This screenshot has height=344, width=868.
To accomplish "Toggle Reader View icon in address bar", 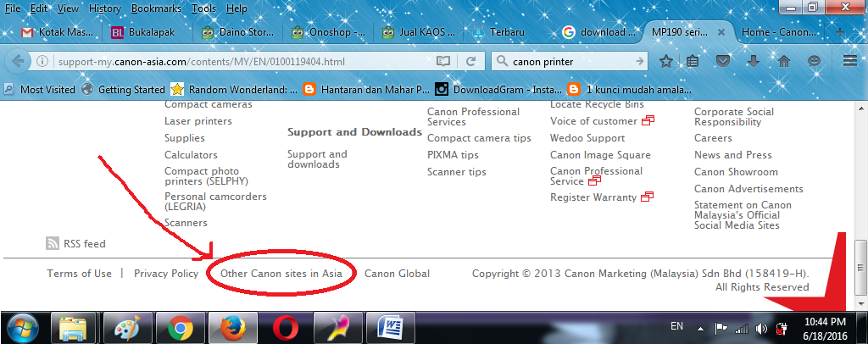I will [x=442, y=61].
